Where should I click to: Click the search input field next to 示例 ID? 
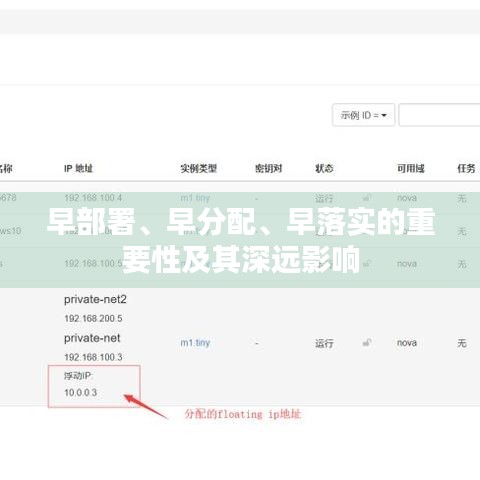click(439, 115)
